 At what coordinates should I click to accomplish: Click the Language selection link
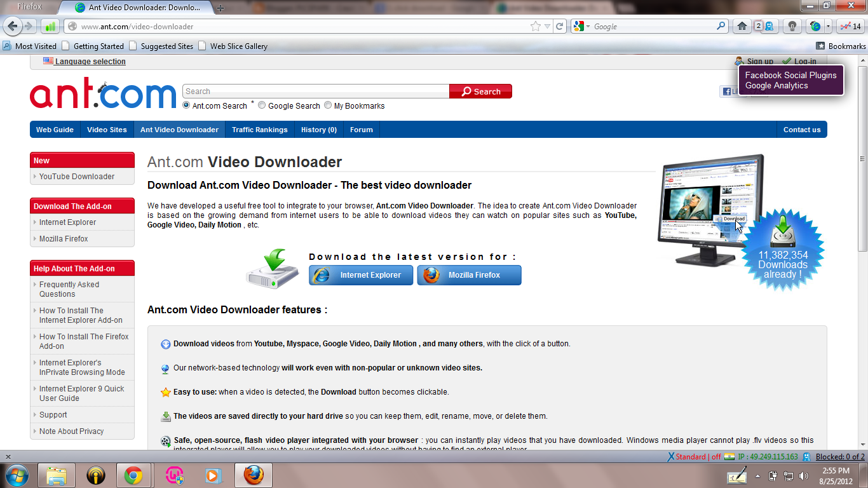(x=90, y=62)
